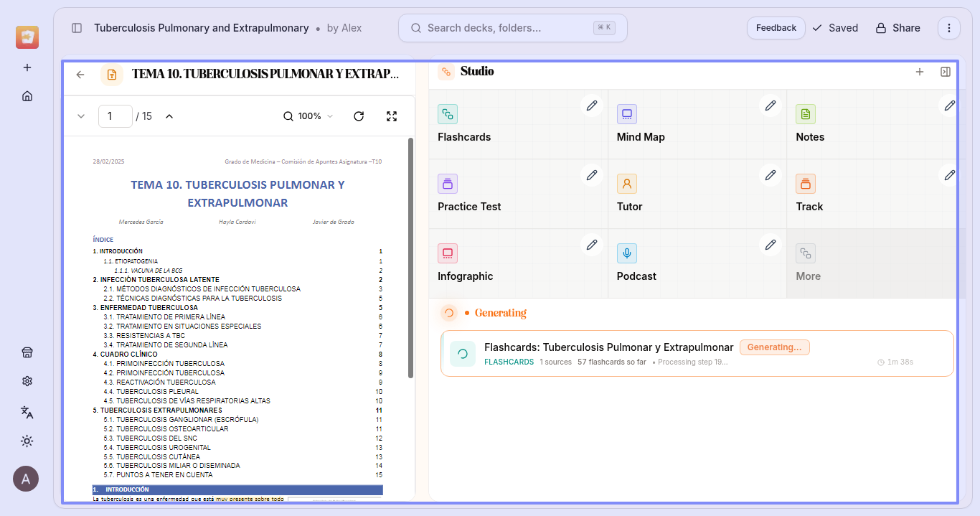Go to next page with down chevron

tap(81, 116)
